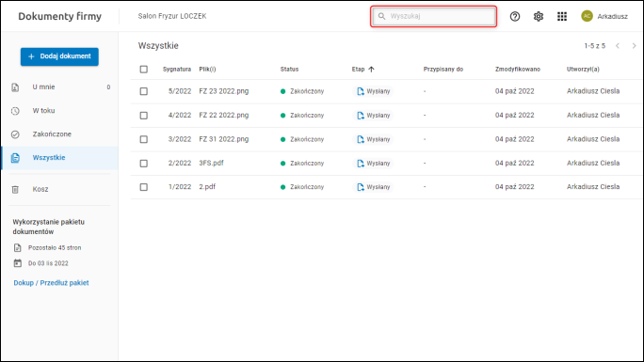Click the Kosz trash icon
Screen dimensions: 644x362
[15, 189]
